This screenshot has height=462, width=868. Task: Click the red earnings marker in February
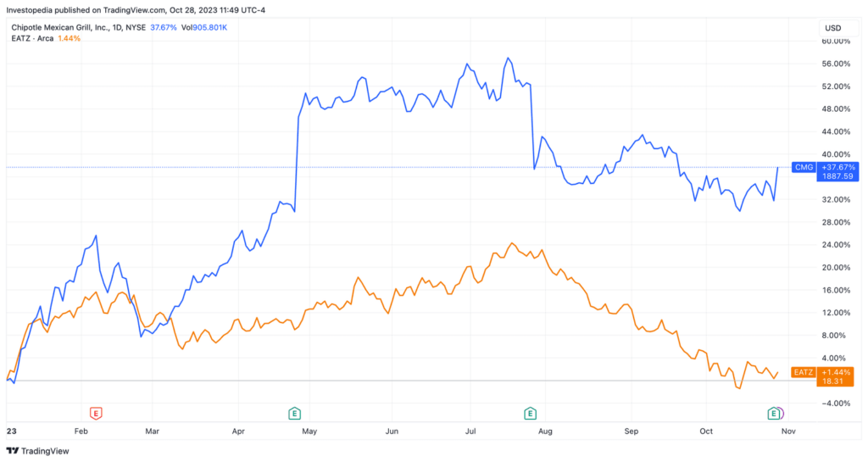(x=96, y=414)
